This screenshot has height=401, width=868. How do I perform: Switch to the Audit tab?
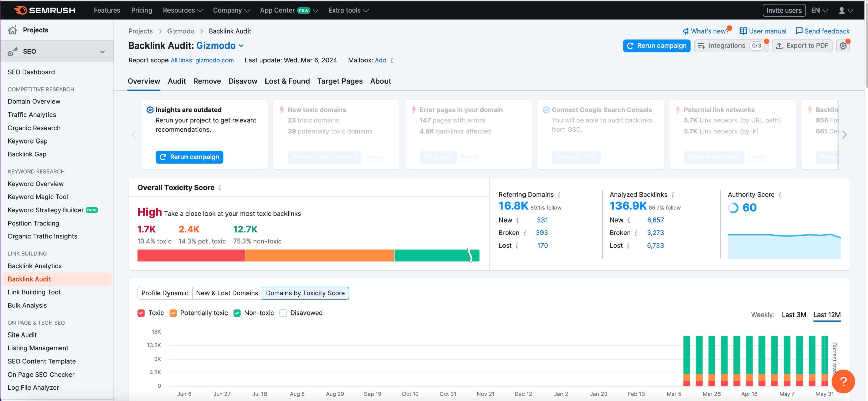click(177, 81)
